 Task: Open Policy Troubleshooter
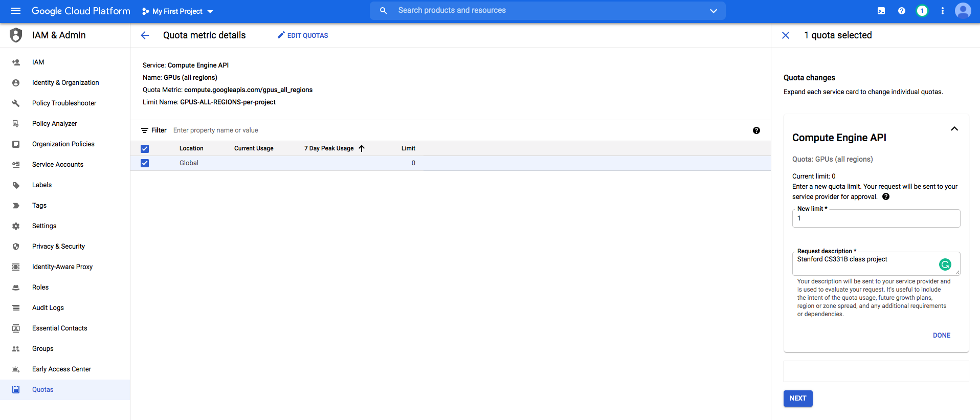65,103
